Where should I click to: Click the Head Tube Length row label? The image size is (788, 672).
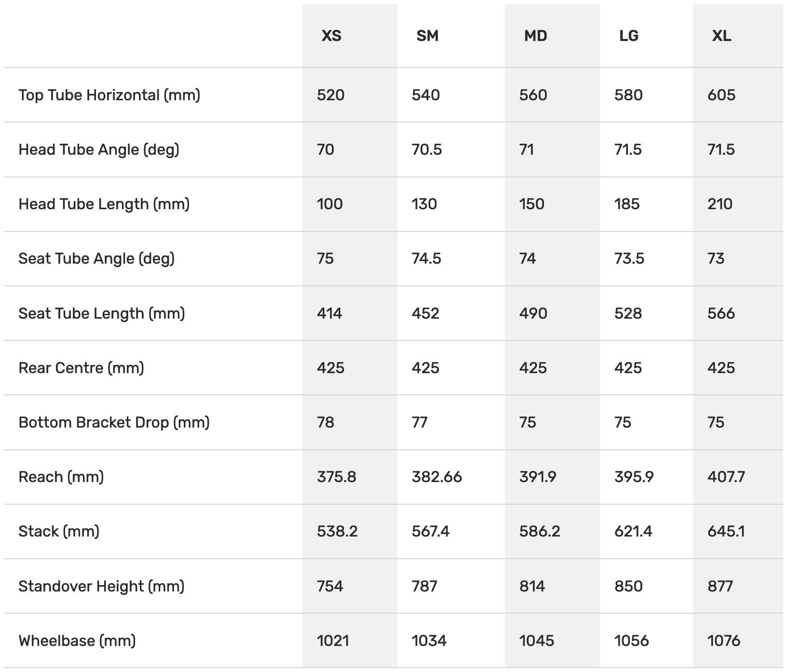pos(104,204)
